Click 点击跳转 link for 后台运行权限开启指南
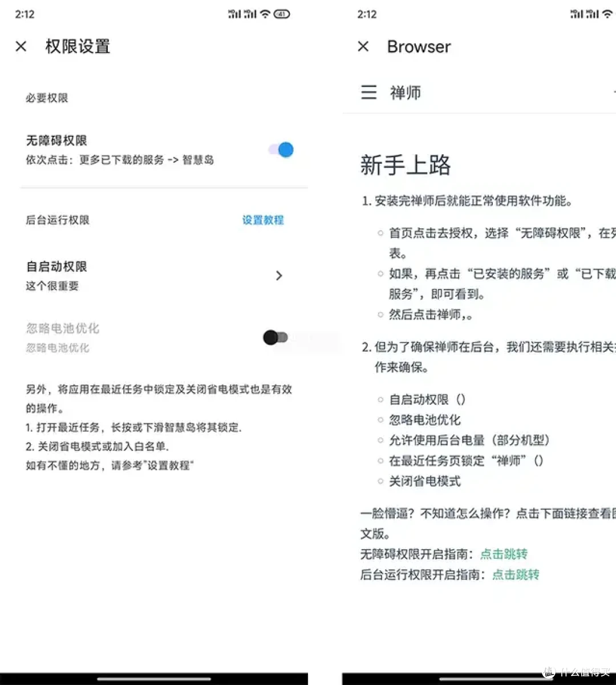 point(516,574)
